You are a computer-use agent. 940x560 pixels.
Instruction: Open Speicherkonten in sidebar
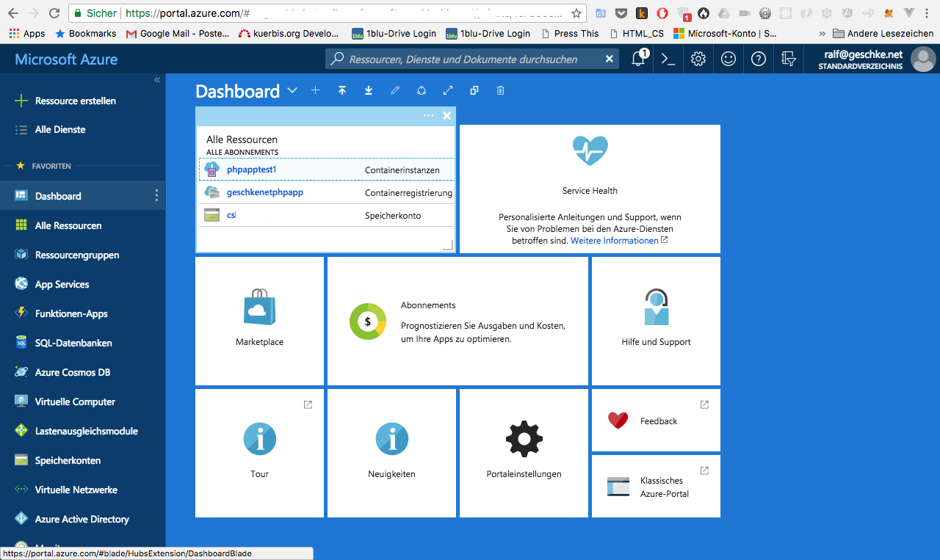tap(82, 460)
